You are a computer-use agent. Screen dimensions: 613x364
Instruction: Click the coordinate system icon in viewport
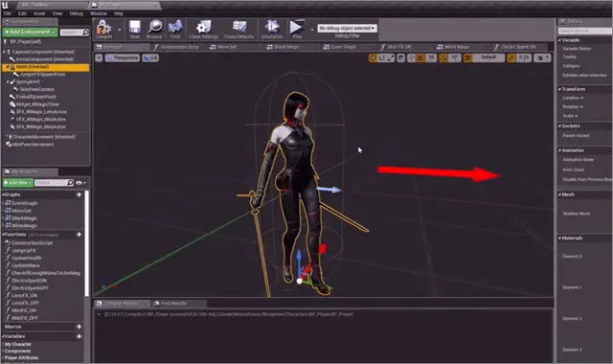(x=400, y=57)
